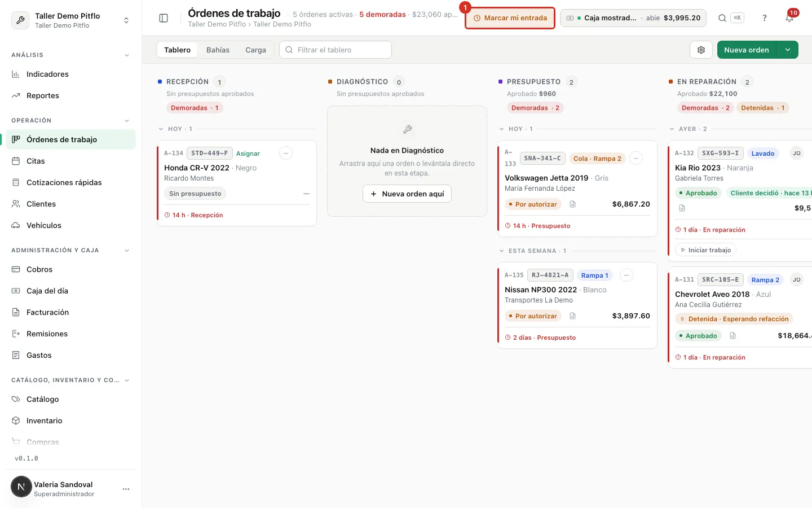Click the Filtrar el tablero input

336,50
